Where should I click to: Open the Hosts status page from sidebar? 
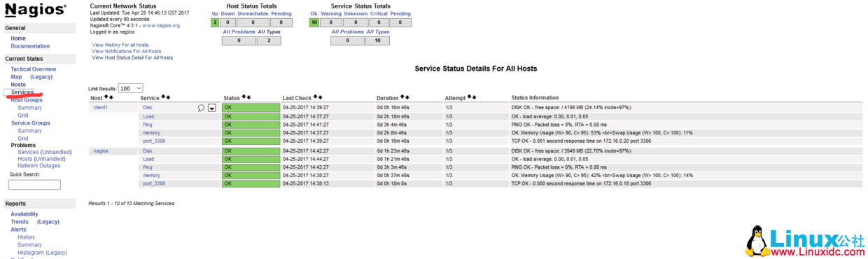pyautogui.click(x=18, y=85)
